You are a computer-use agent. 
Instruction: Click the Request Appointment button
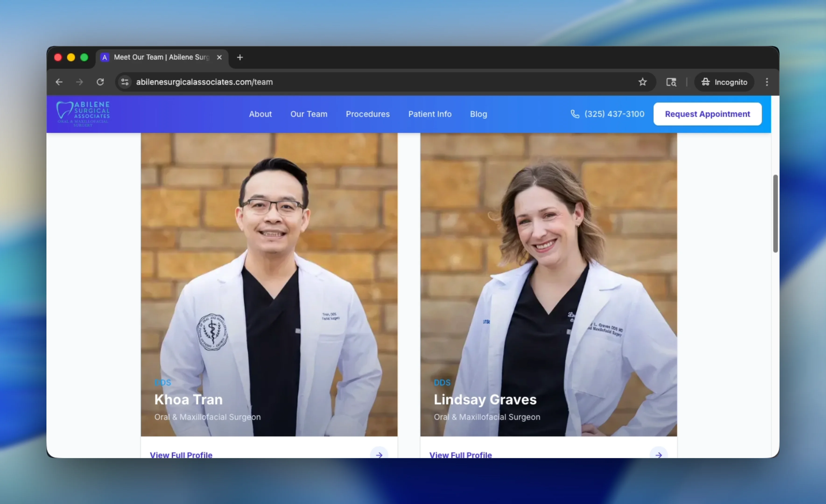tap(707, 114)
